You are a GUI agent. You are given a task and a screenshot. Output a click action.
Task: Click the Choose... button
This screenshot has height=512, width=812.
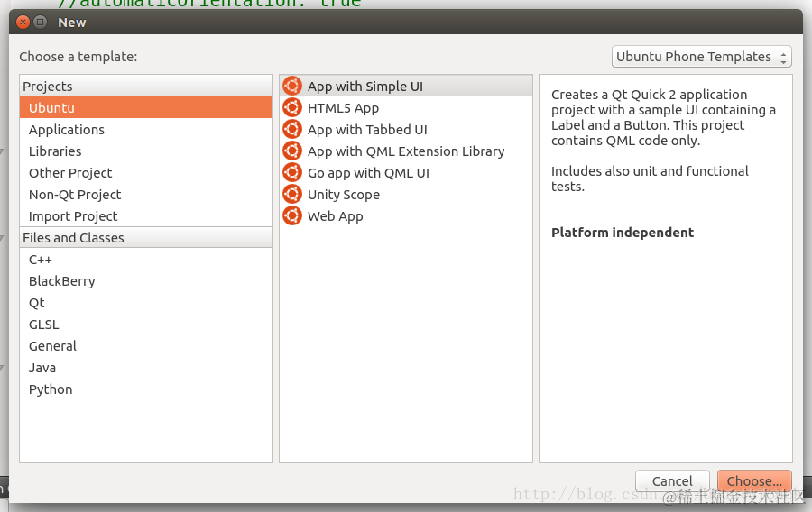[754, 481]
